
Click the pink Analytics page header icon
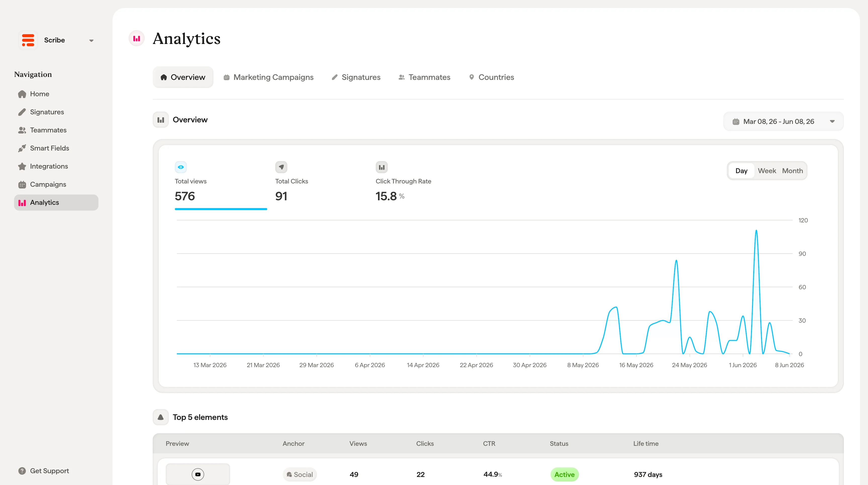point(137,38)
